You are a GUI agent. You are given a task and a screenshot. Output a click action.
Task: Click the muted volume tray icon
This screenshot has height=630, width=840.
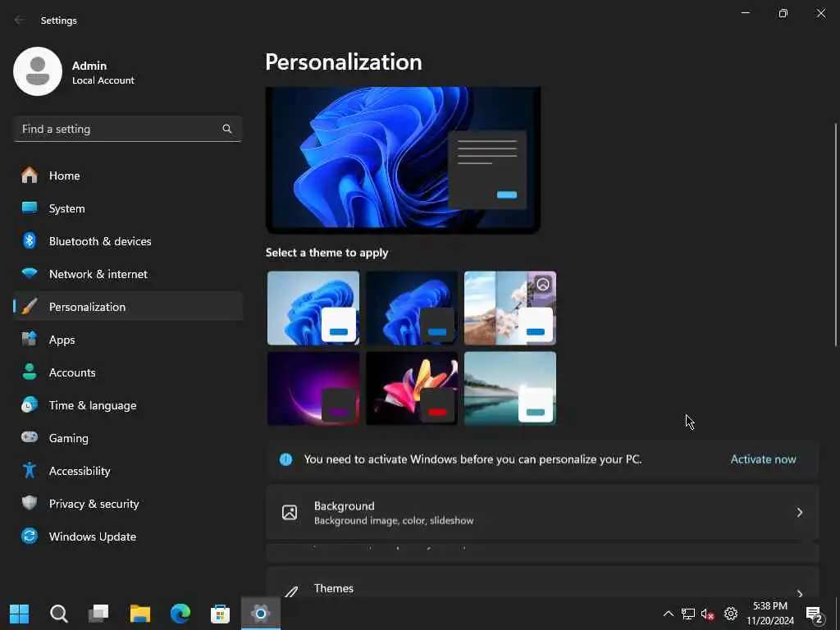708,614
